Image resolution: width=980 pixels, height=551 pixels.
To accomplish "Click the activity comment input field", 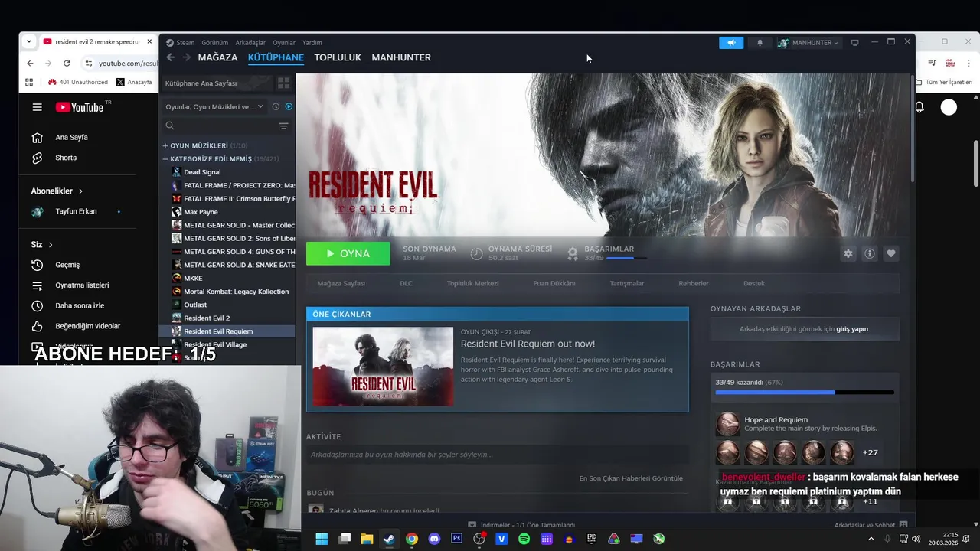I will tap(498, 455).
